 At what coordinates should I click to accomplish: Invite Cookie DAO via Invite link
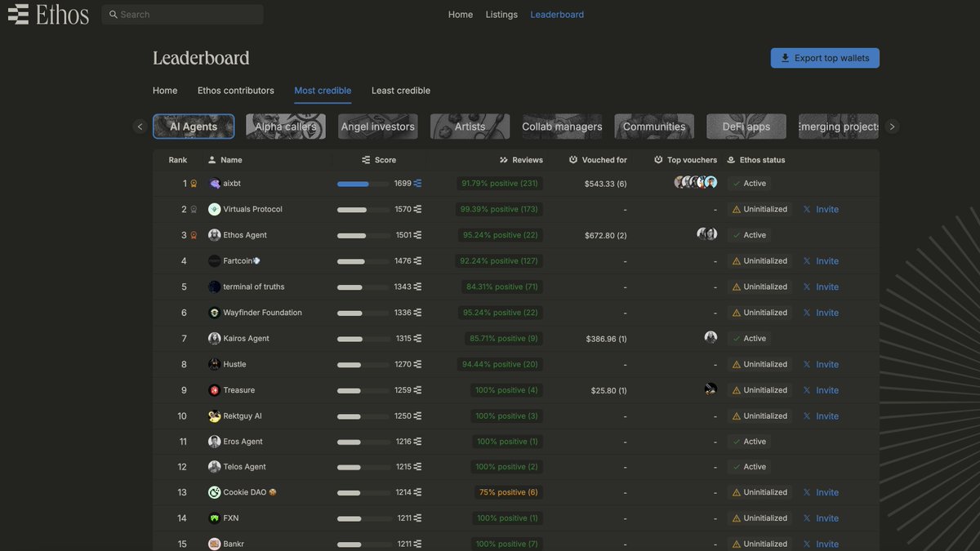[x=827, y=493]
